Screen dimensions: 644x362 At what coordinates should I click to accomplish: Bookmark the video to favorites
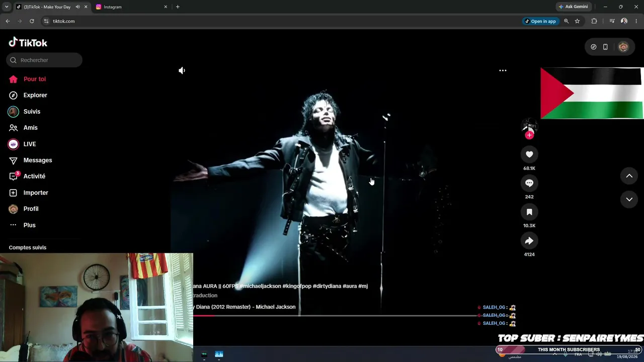(529, 212)
